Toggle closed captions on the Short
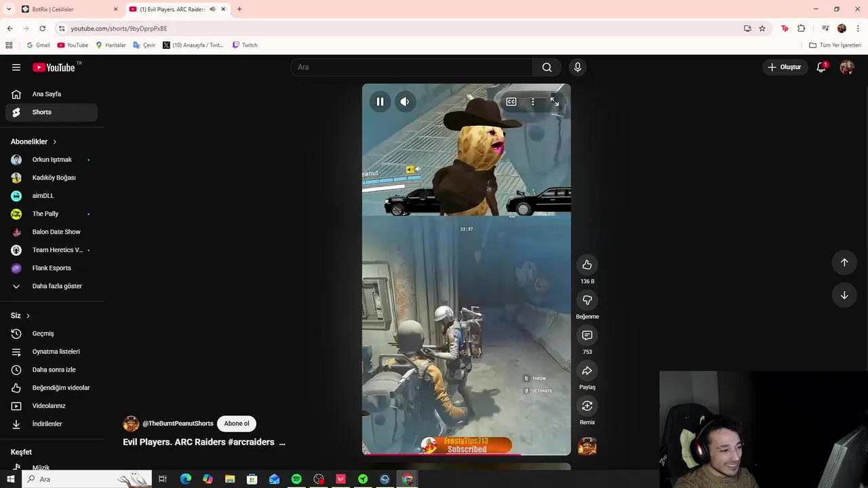The width and height of the screenshot is (868, 488). (x=511, y=102)
